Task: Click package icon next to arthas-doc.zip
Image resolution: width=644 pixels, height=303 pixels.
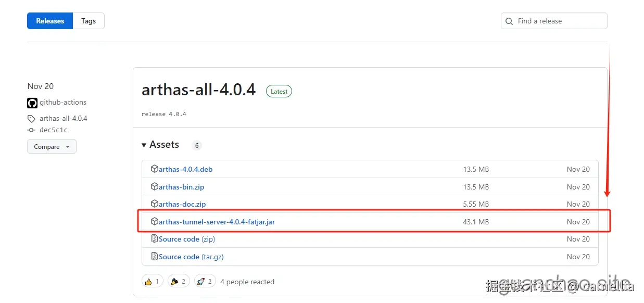Action: (155, 204)
